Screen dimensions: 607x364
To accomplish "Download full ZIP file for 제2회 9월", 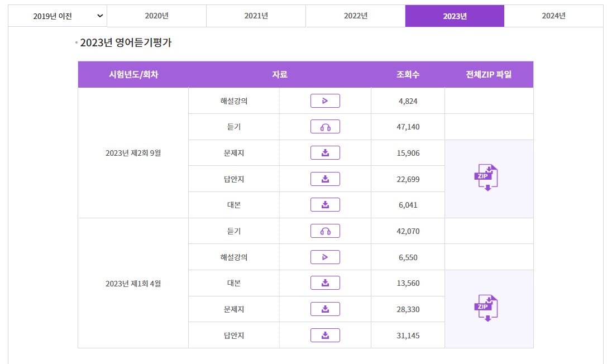I will (x=486, y=178).
